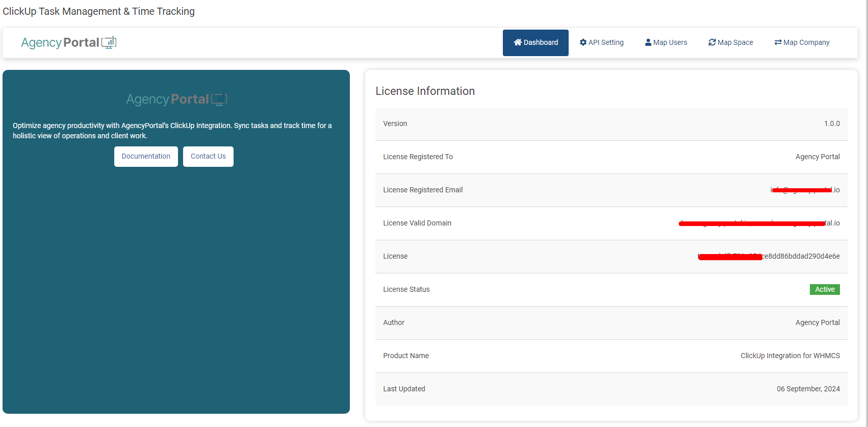868x427 pixels.
Task: Click the License Registered To label
Action: (x=418, y=157)
